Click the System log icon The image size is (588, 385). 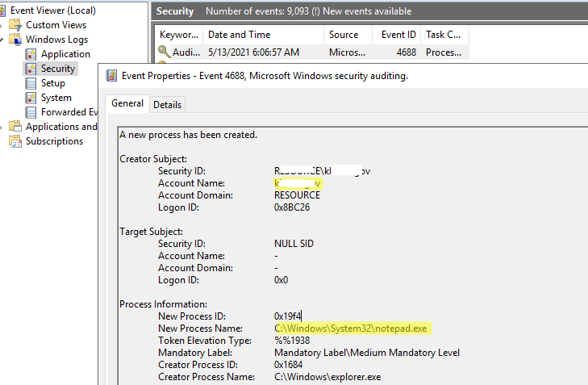tap(31, 98)
